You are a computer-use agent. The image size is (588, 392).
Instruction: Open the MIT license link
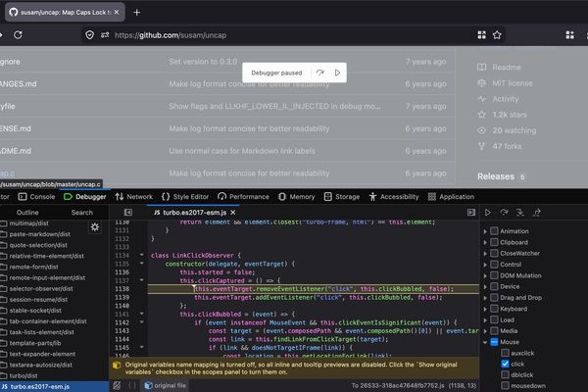coord(513,83)
